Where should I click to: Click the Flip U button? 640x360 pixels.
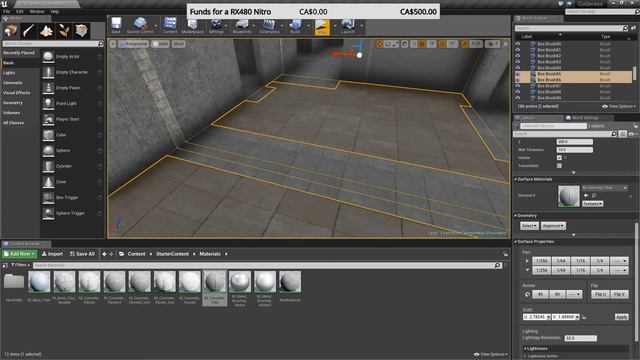point(600,294)
